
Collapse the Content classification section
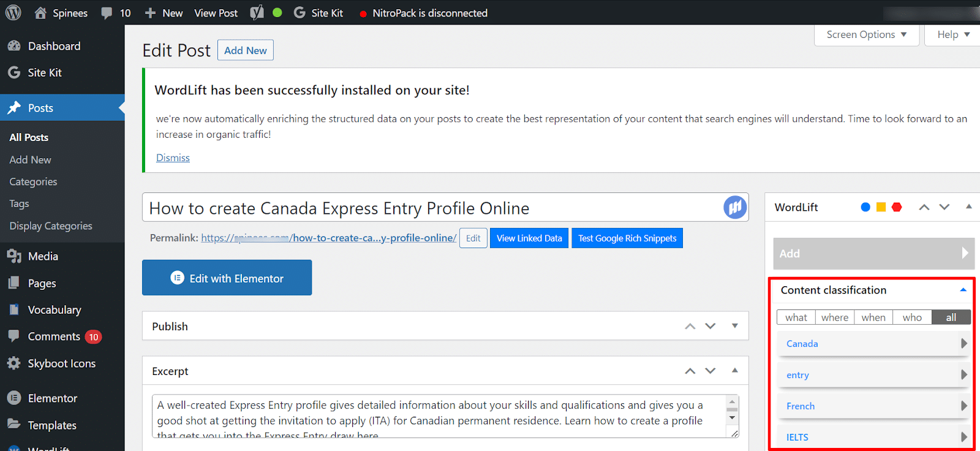(963, 290)
